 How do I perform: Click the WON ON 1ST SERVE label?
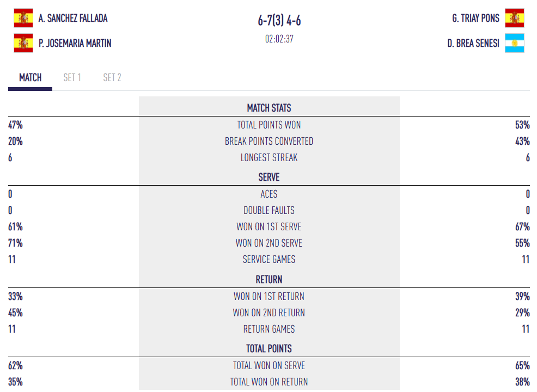[x=269, y=226]
